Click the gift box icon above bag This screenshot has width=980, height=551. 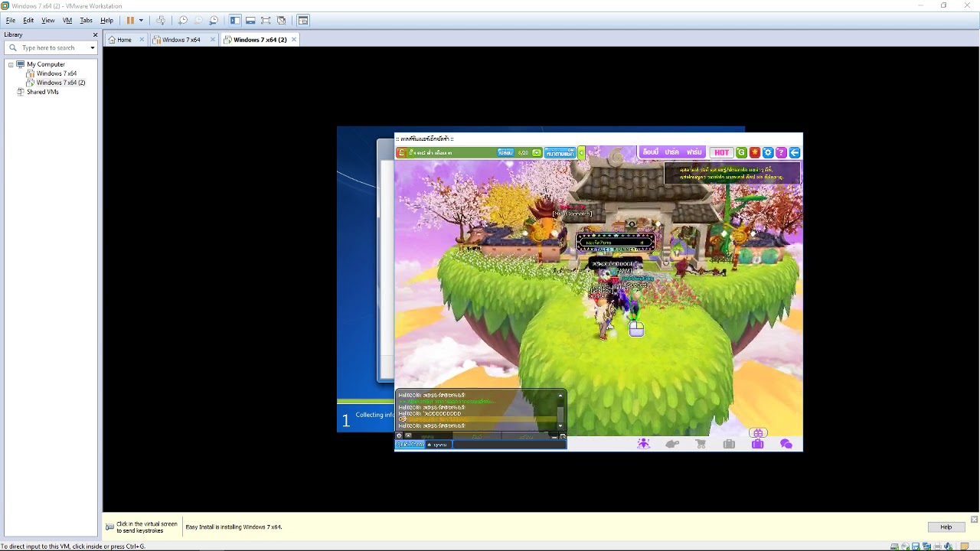[757, 432]
